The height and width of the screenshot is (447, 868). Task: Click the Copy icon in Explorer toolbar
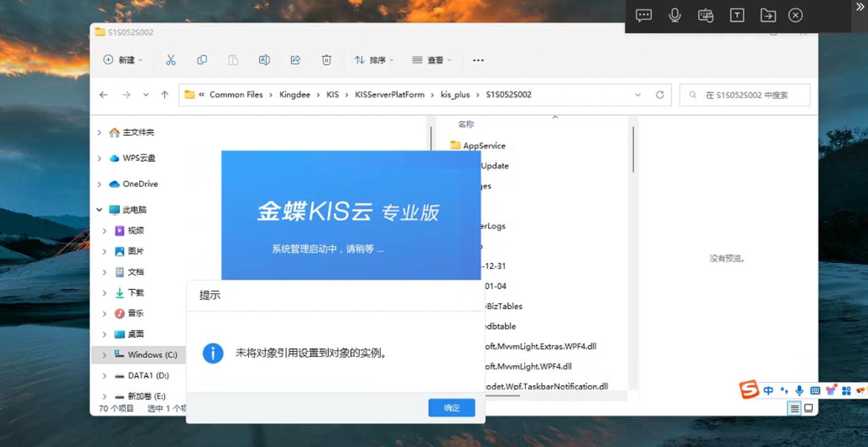(202, 60)
